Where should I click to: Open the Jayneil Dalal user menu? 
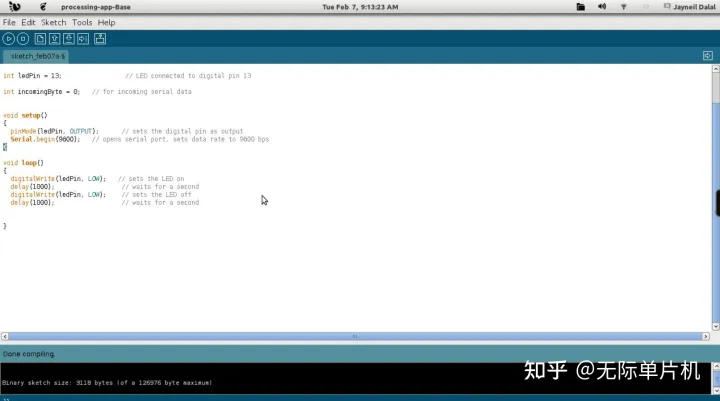[689, 7]
